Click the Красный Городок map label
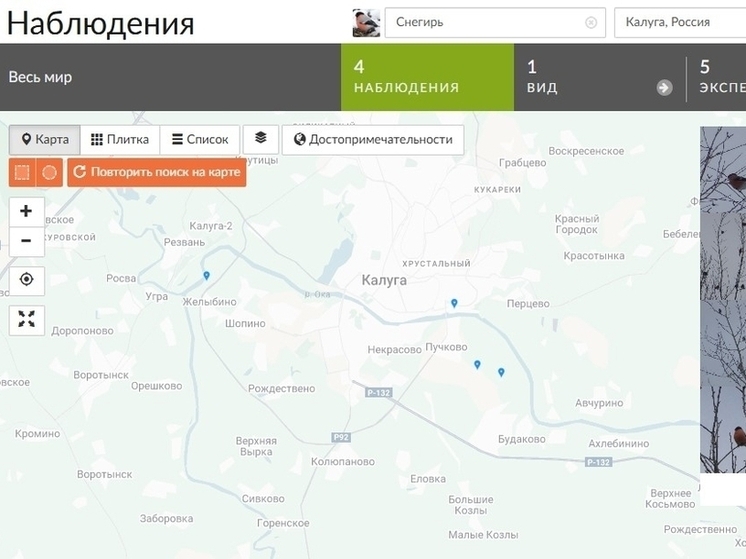Screen dimensions: 746x559 point(577,224)
